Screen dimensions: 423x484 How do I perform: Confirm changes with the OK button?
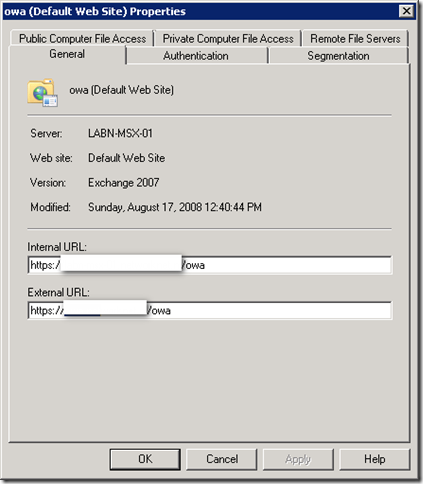tap(145, 459)
